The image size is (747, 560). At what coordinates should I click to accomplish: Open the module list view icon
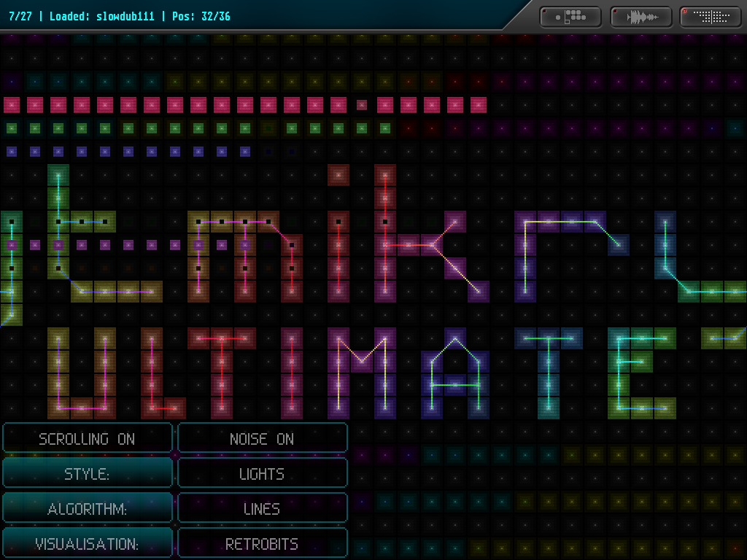click(570, 17)
